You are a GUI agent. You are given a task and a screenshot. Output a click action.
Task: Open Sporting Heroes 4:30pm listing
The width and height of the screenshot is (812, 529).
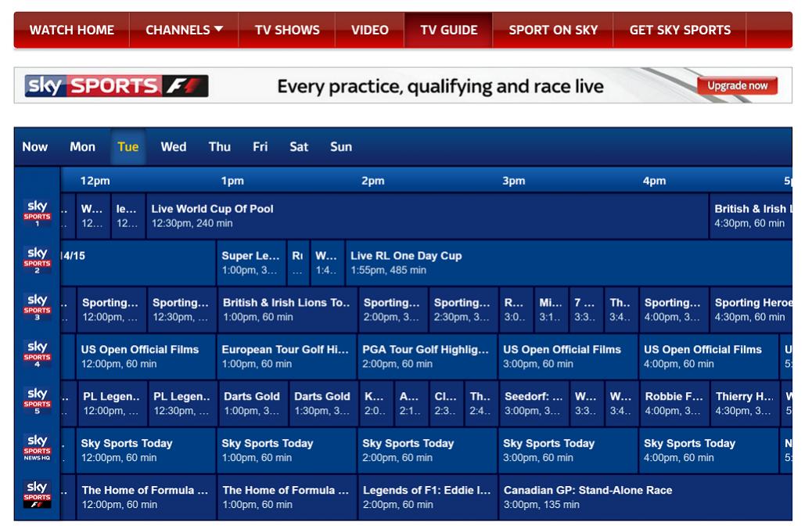click(x=751, y=310)
